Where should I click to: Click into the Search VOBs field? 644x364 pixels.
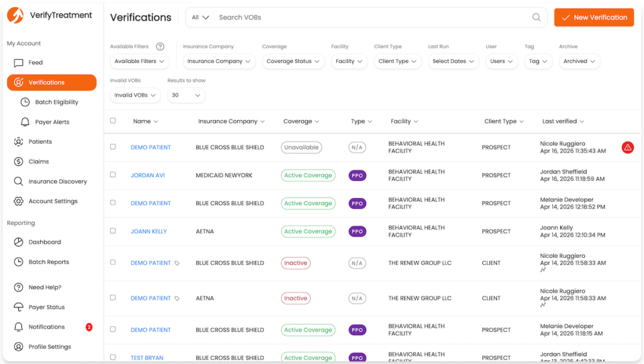(x=371, y=18)
